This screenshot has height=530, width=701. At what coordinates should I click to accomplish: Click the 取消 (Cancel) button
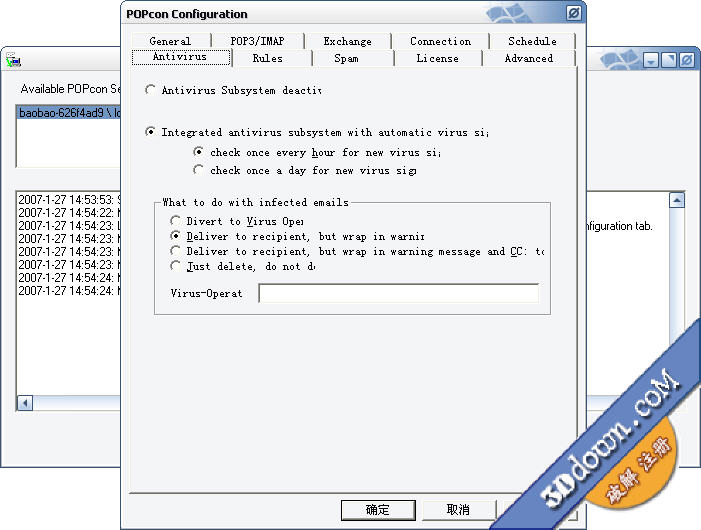click(459, 510)
